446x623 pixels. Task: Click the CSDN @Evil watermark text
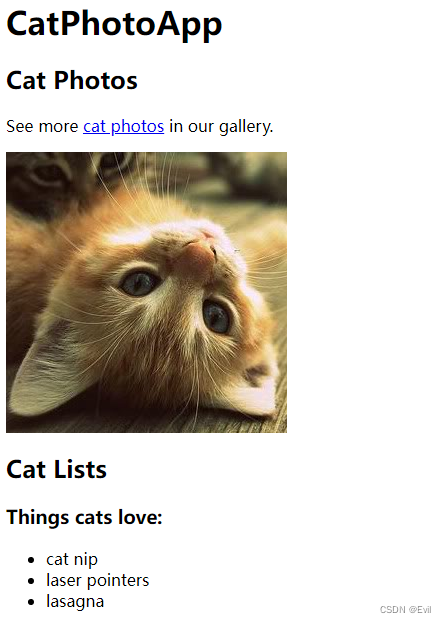click(405, 609)
